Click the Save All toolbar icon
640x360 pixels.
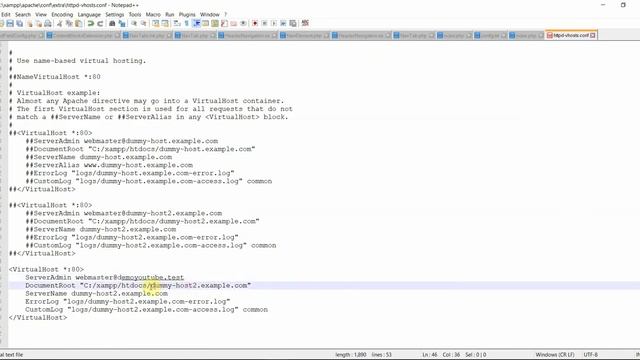pos(20,23)
